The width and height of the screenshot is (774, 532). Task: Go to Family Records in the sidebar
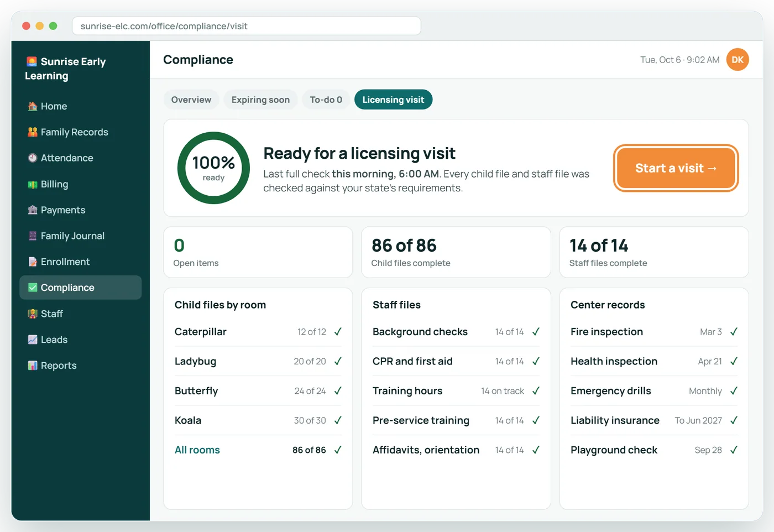[81, 132]
